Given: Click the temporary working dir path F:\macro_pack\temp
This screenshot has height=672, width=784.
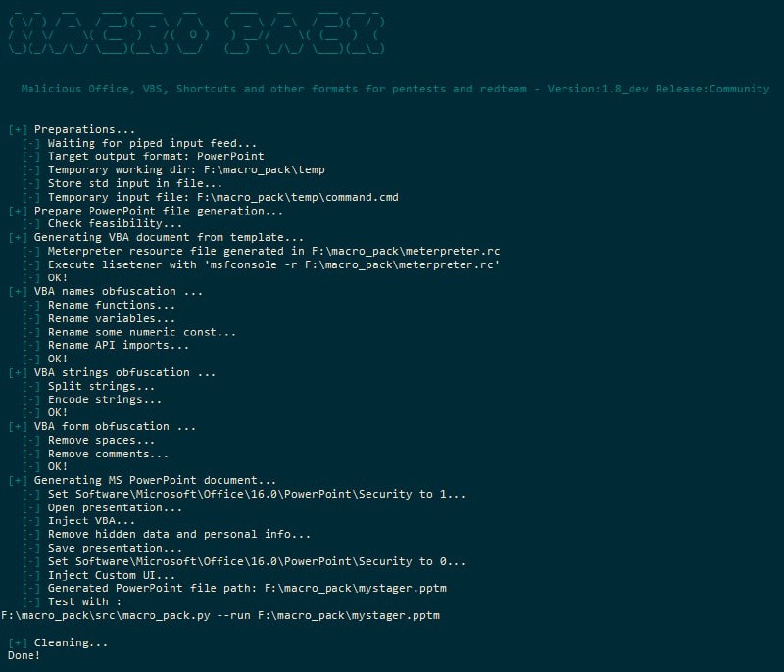Looking at the screenshot, I should point(264,169).
